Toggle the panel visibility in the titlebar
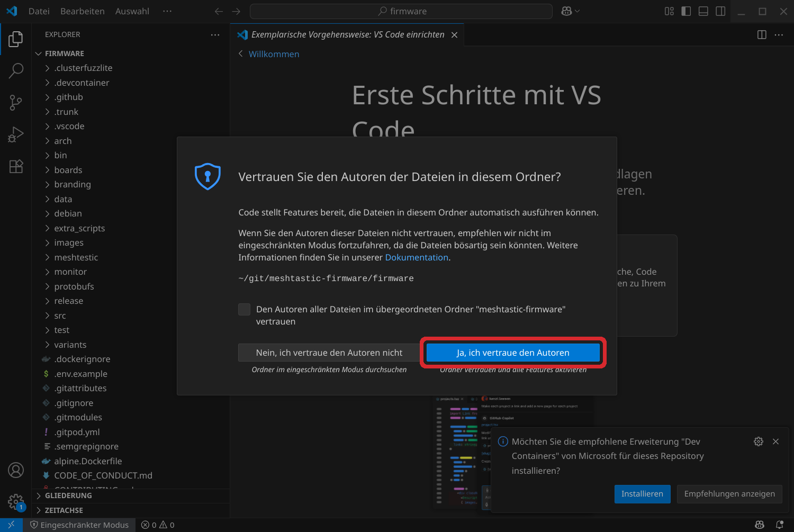Image resolution: width=794 pixels, height=532 pixels. (x=703, y=11)
